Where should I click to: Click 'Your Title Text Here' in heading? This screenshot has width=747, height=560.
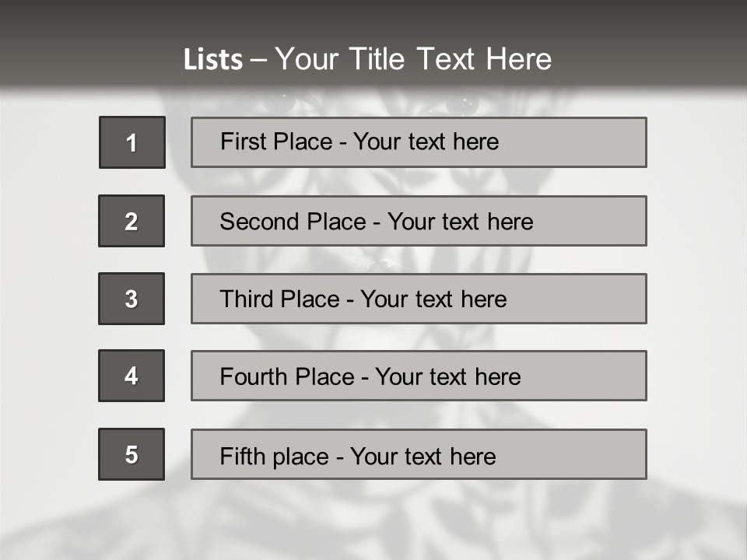click(x=413, y=59)
